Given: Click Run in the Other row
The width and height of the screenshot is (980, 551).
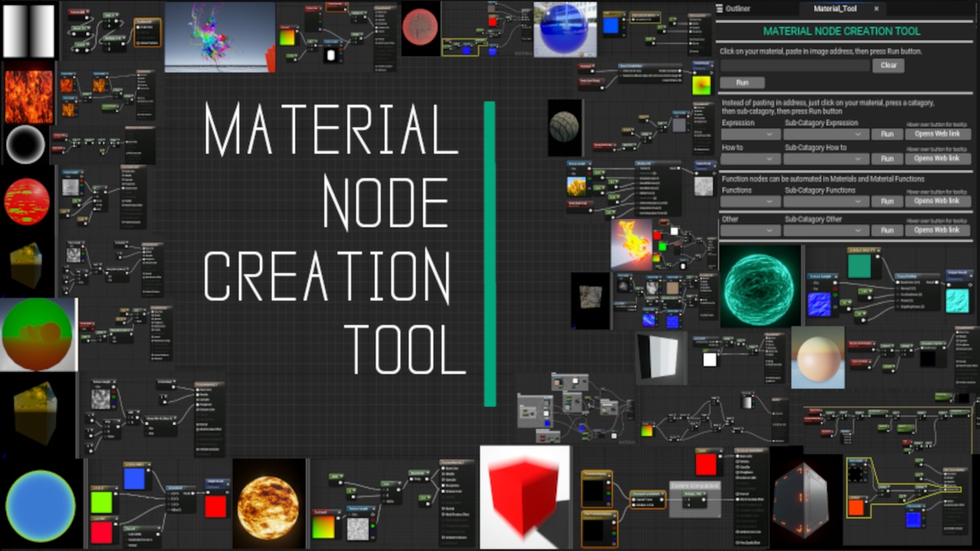Looking at the screenshot, I should point(887,230).
